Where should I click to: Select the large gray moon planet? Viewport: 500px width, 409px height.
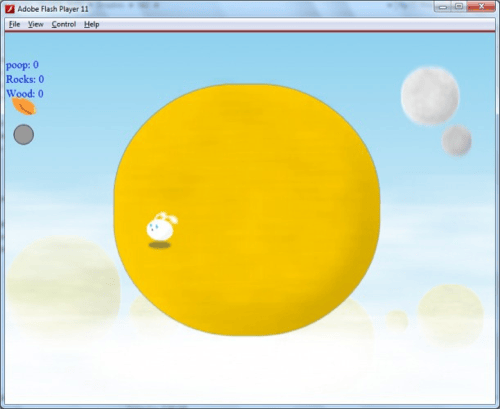430,96
